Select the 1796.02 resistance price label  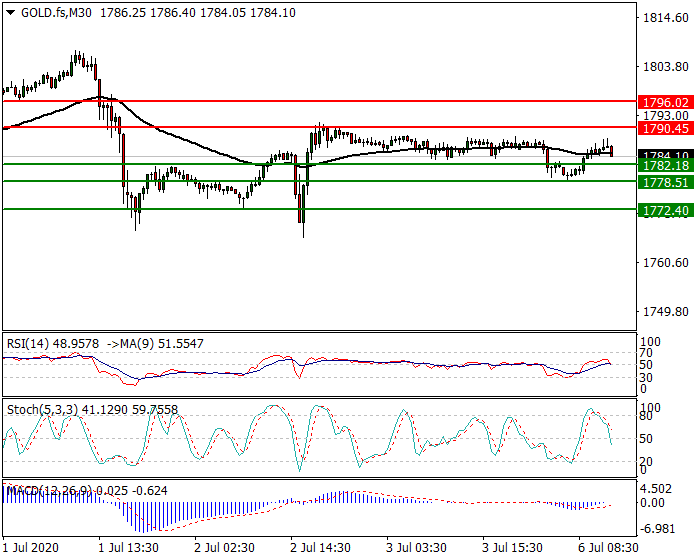666,102
